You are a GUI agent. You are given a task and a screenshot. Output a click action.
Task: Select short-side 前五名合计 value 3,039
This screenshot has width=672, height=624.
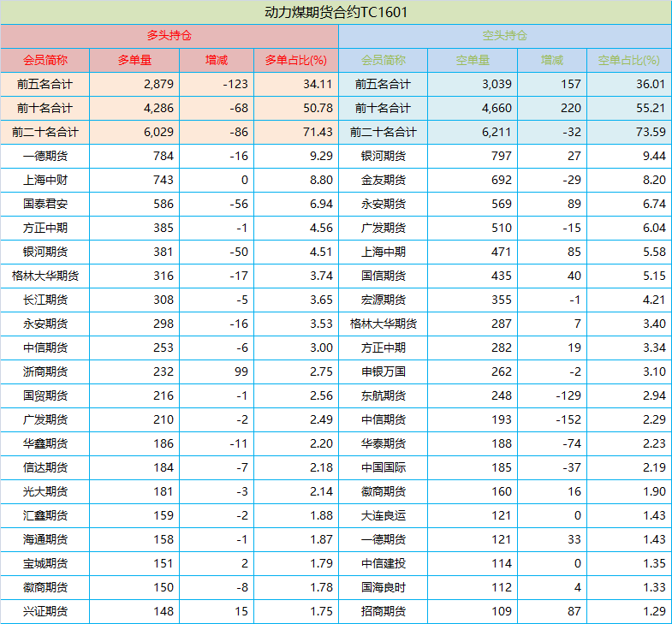coord(497,84)
